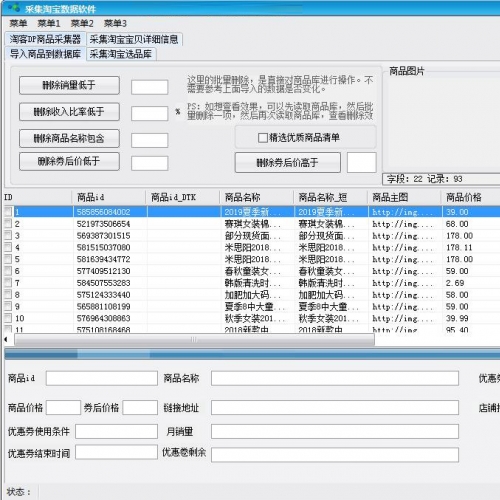Focus the 券后价格 input field
The image size is (500, 500).
tap(140, 407)
